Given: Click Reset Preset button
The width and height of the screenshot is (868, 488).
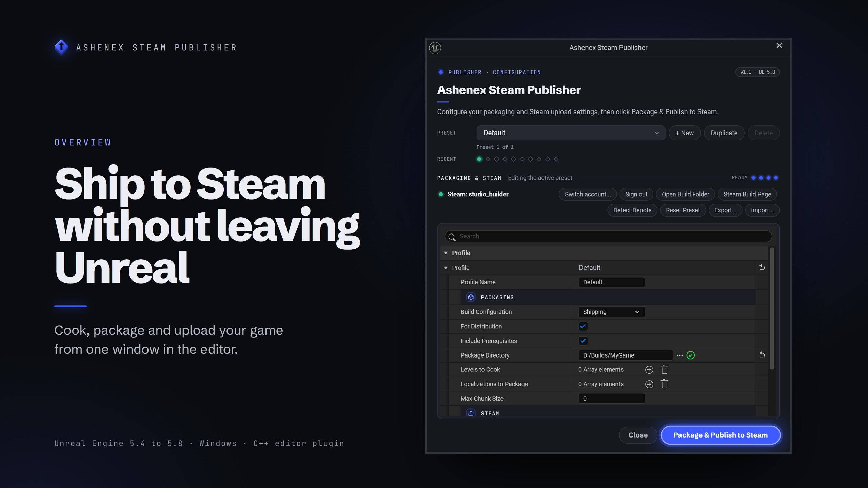Looking at the screenshot, I should tap(683, 210).
